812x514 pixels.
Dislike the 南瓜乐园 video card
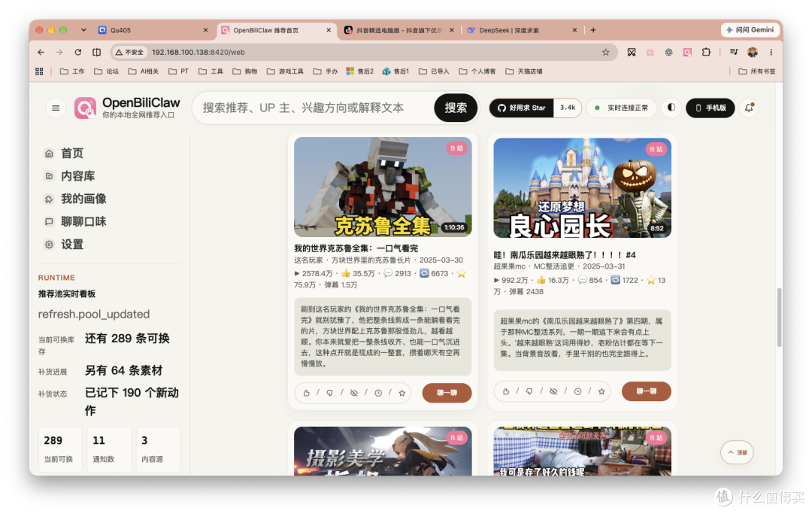(529, 392)
